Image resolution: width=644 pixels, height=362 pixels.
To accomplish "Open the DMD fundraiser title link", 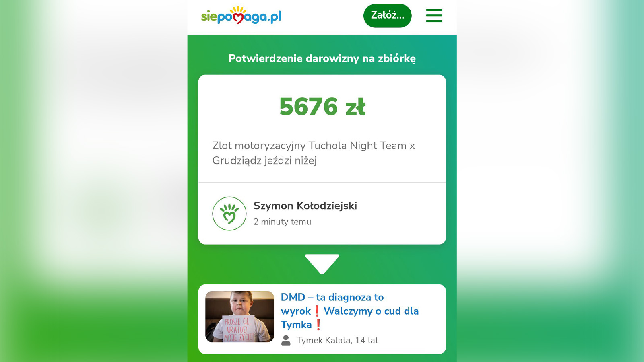I will click(350, 311).
